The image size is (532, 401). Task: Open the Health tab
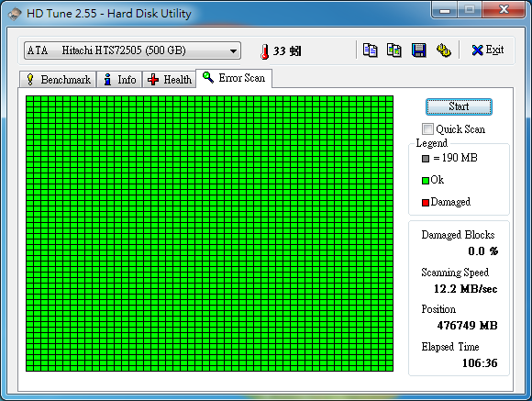pyautogui.click(x=170, y=80)
